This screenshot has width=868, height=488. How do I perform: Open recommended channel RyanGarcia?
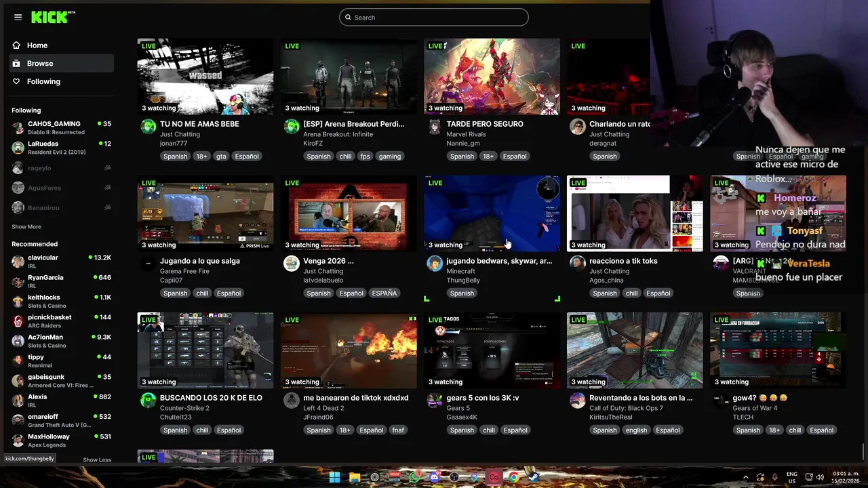click(x=62, y=281)
